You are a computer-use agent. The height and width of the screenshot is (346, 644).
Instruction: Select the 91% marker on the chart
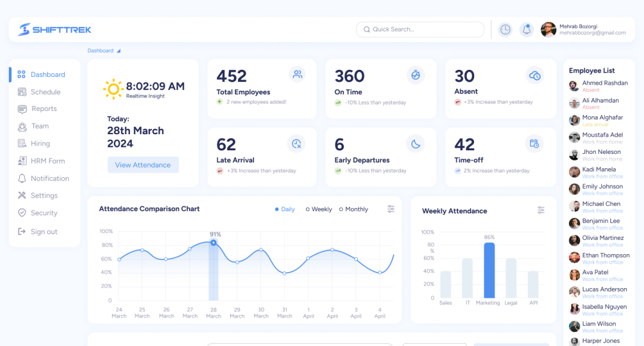pos(213,242)
